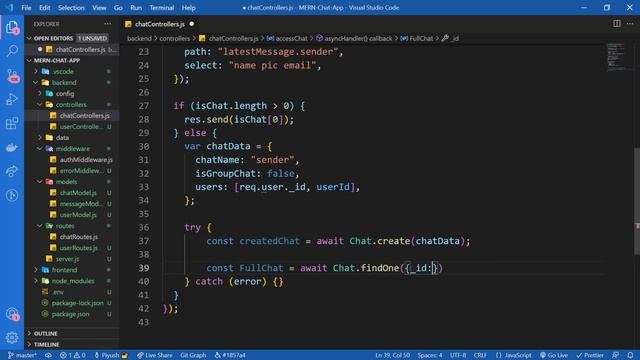640x360 pixels.
Task: Collapse the middleware folder
Action: [71, 149]
